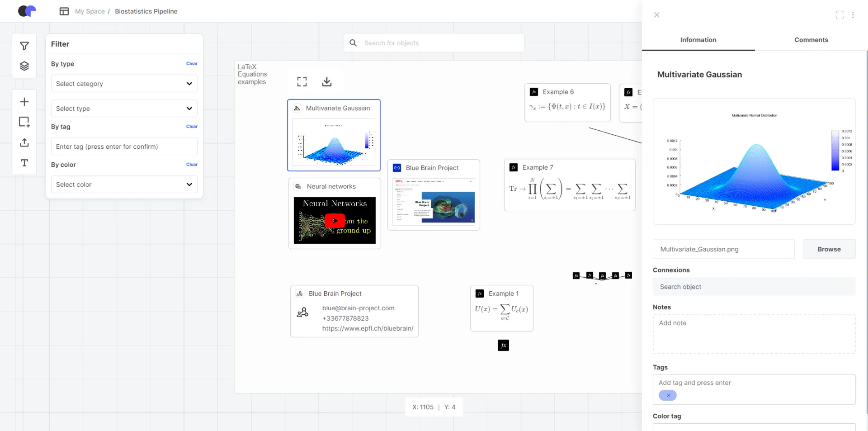Click the upload icon in sidebar
The height and width of the screenshot is (431, 868).
pos(24,142)
